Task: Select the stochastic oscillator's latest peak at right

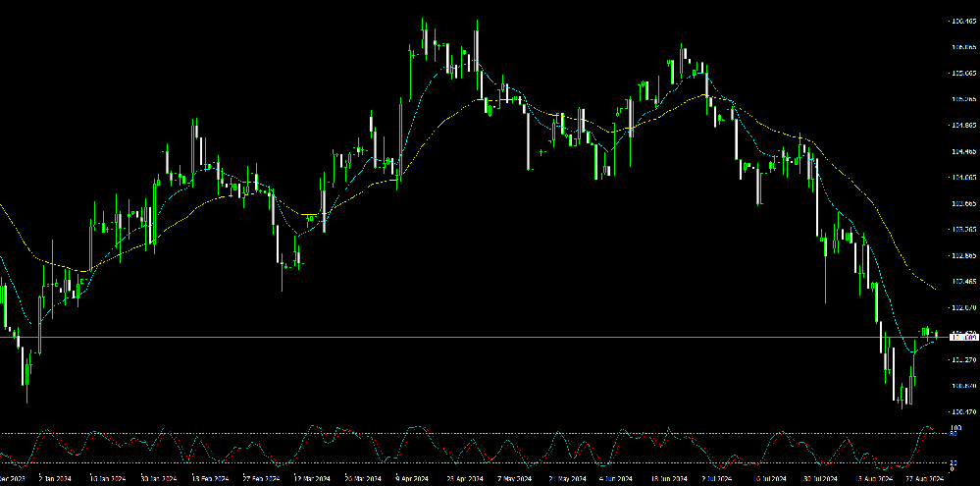Action: click(929, 428)
